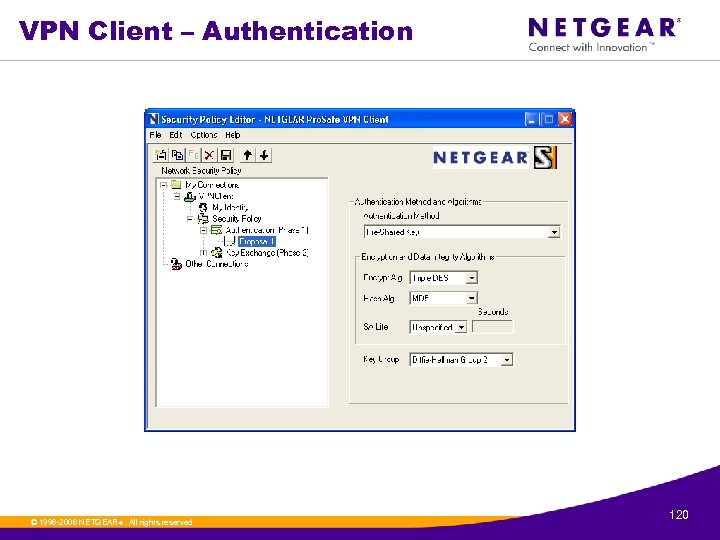The width and height of the screenshot is (720, 540).
Task: Select Key Exchange (Phase 2) label
Action: (267, 253)
